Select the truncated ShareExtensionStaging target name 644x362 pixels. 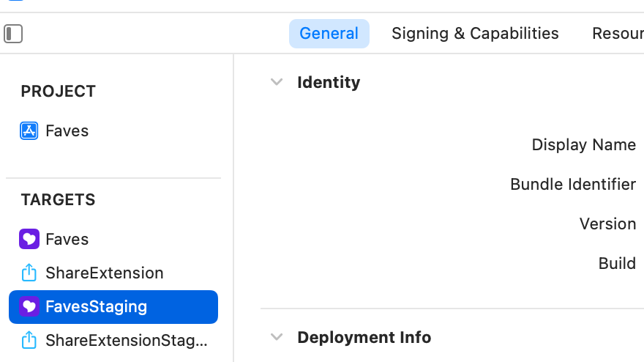pyautogui.click(x=126, y=341)
